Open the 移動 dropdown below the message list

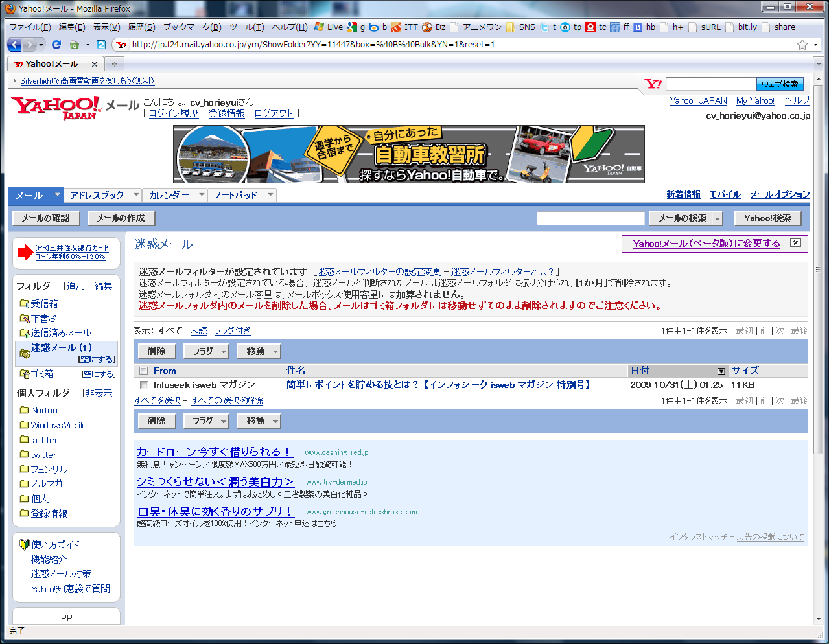click(275, 421)
